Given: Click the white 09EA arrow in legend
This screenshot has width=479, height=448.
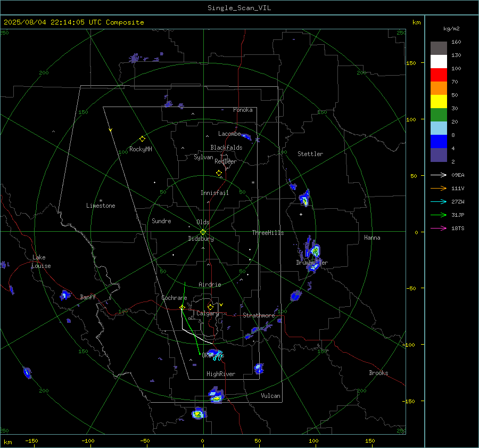Looking at the screenshot, I should pos(439,175).
